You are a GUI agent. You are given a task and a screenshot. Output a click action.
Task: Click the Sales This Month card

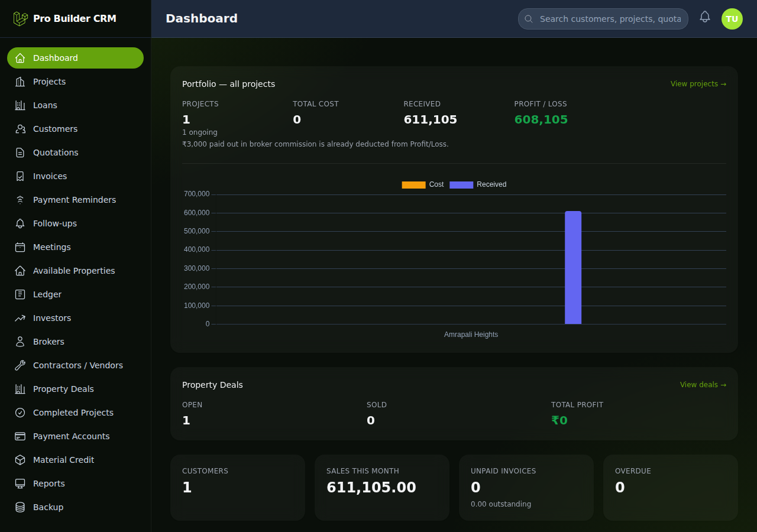382,488
